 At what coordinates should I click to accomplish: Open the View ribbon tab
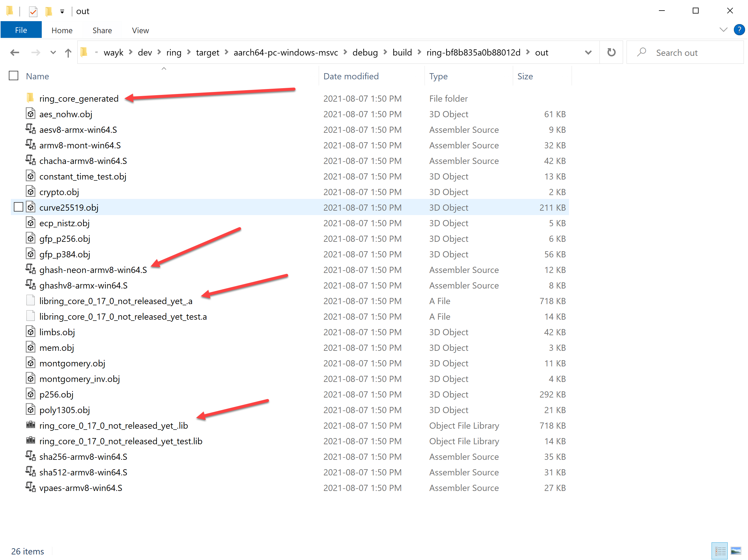pyautogui.click(x=140, y=31)
